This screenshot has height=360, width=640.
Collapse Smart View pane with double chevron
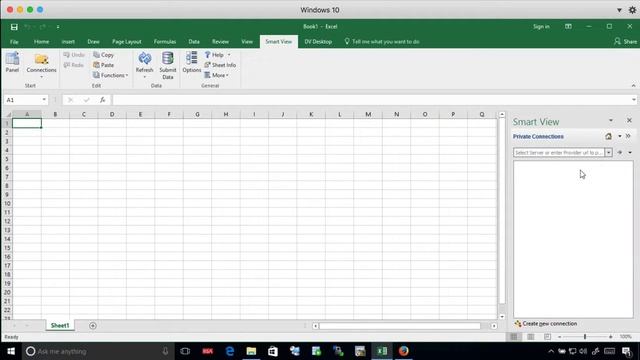[628, 136]
